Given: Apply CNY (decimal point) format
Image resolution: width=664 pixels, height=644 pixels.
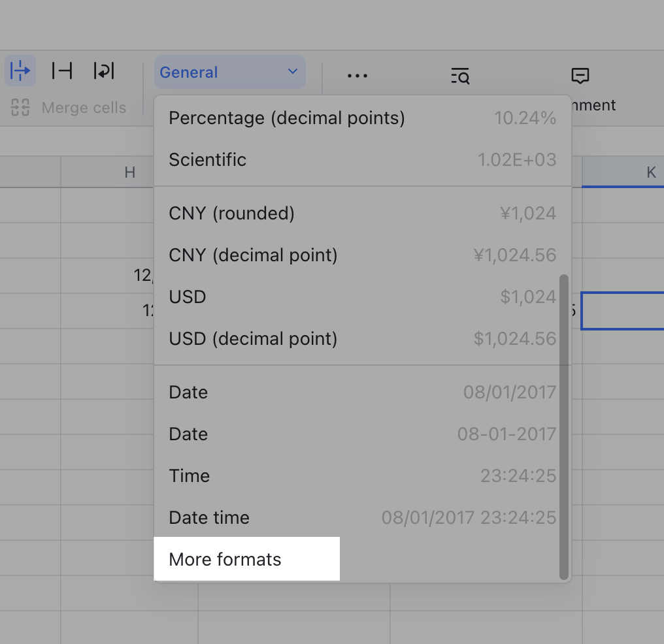Looking at the screenshot, I should 254,255.
